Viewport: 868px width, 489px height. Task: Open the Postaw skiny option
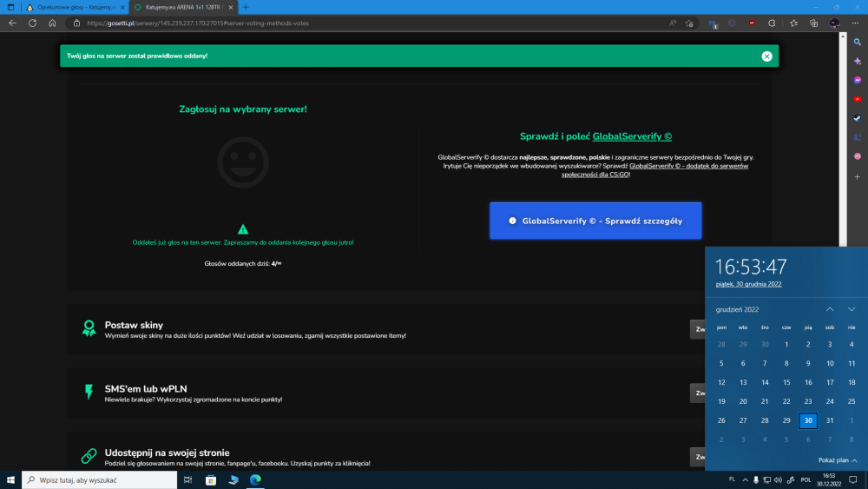coord(134,325)
